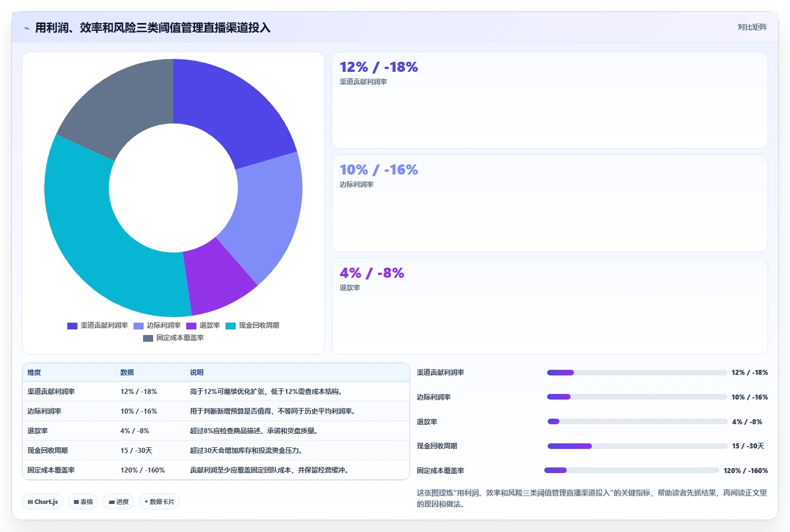This screenshot has height=532, width=790.
Task: Toggle the 现金回收周期 legend swatch
Action: pos(231,325)
